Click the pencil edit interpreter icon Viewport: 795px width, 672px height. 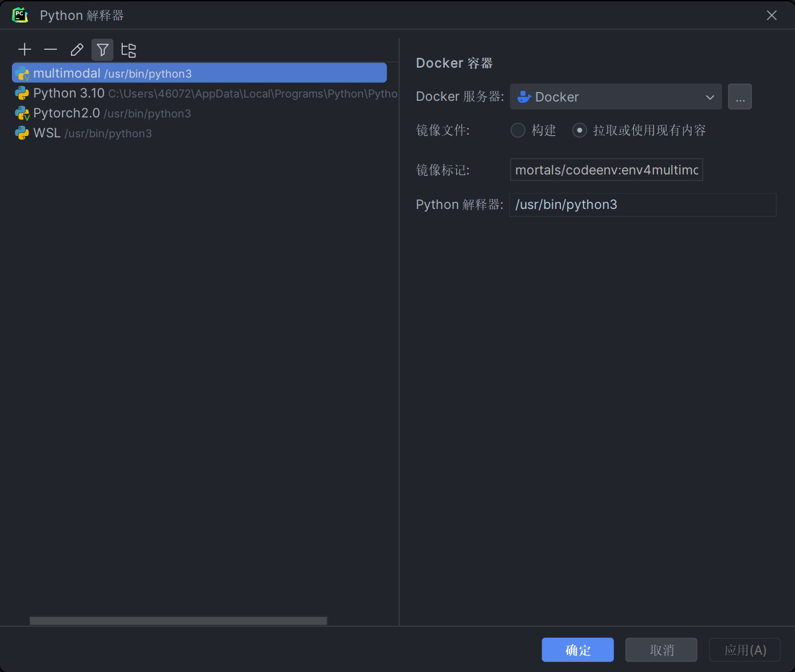(76, 50)
